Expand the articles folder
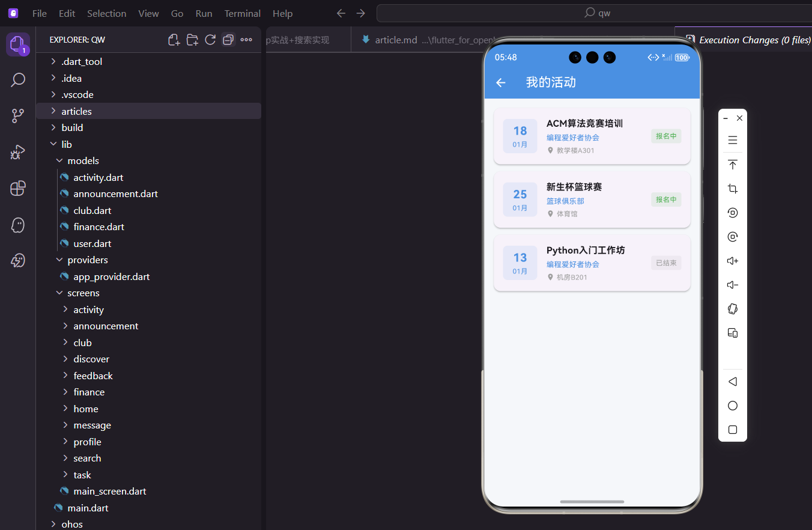812x530 pixels. (x=76, y=111)
